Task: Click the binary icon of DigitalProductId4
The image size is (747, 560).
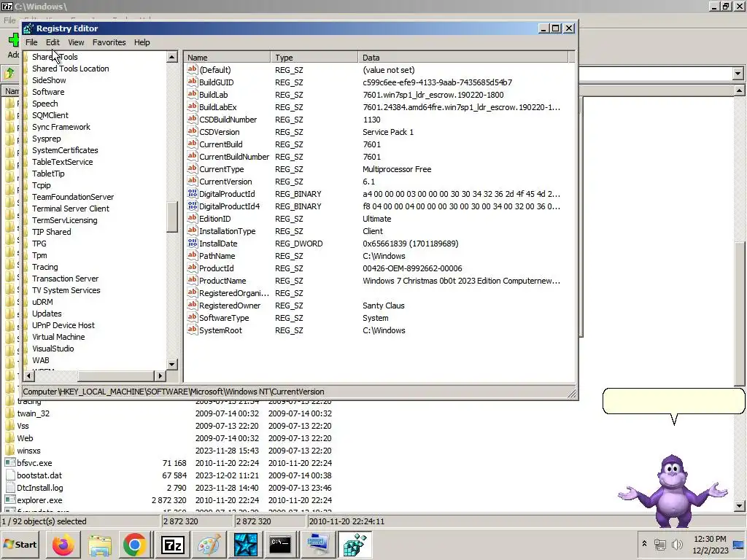Action: coord(192,206)
